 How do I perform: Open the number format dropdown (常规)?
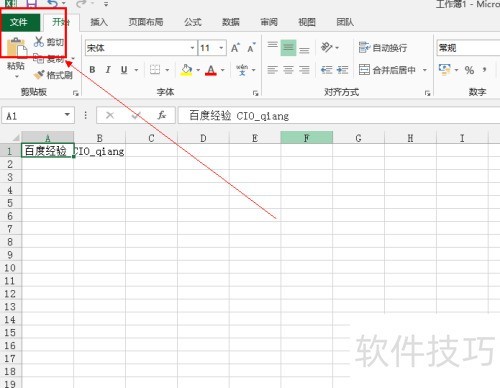[x=468, y=48]
